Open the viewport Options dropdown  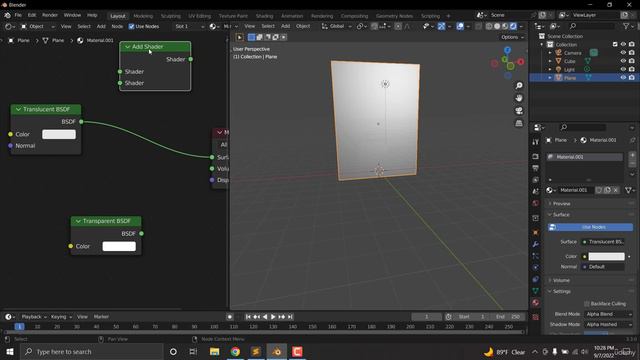tap(512, 37)
